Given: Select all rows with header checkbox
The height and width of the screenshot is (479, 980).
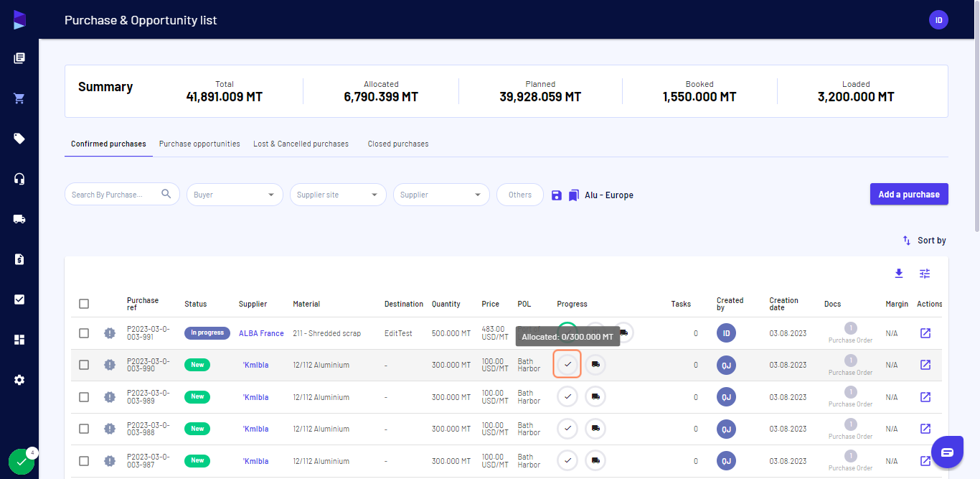Looking at the screenshot, I should [x=84, y=304].
